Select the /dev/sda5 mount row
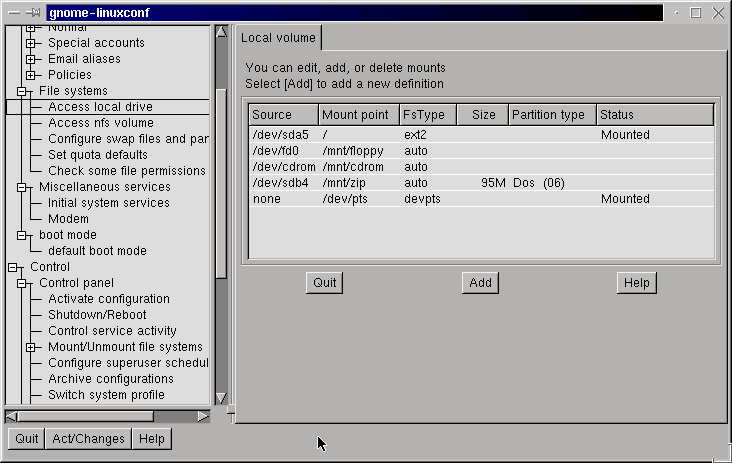This screenshot has width=732, height=463. pos(481,135)
